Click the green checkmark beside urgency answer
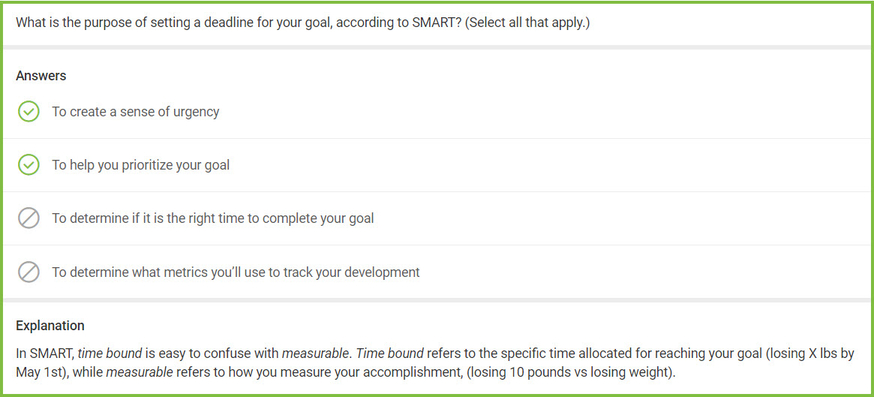 tap(28, 112)
